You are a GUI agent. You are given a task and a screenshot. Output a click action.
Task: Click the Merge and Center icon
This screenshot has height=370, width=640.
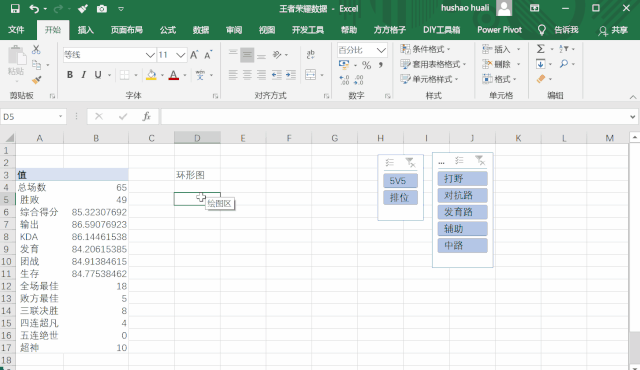pos(311,75)
